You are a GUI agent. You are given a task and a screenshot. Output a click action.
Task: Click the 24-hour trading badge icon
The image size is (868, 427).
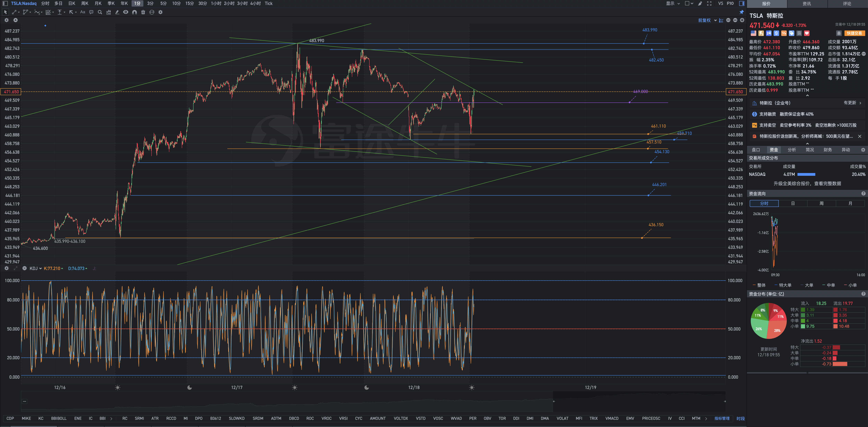click(x=769, y=33)
